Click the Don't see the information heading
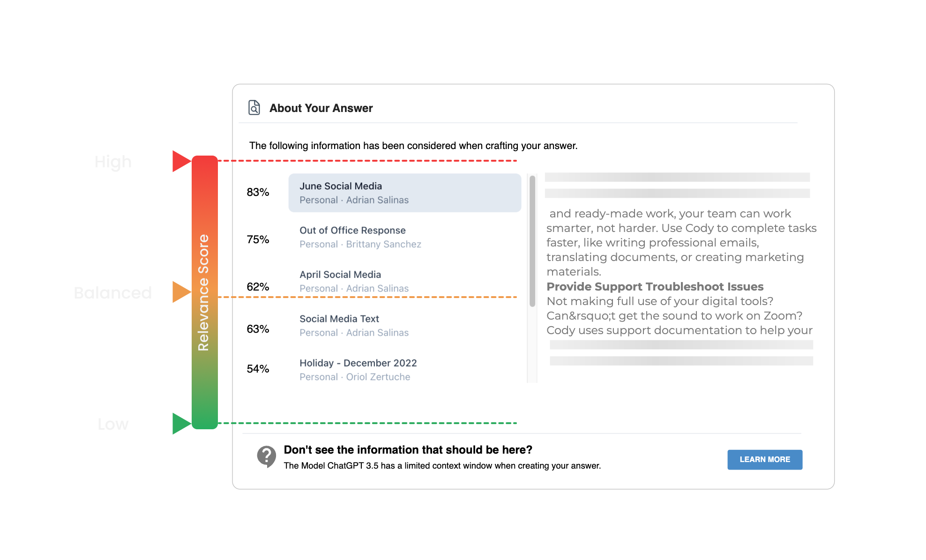926x560 pixels. (408, 449)
